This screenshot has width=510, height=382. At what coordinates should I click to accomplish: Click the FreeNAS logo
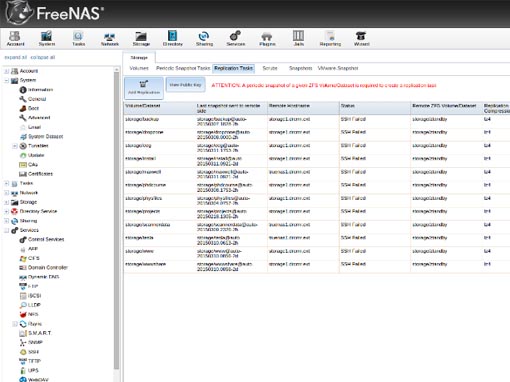[55, 13]
